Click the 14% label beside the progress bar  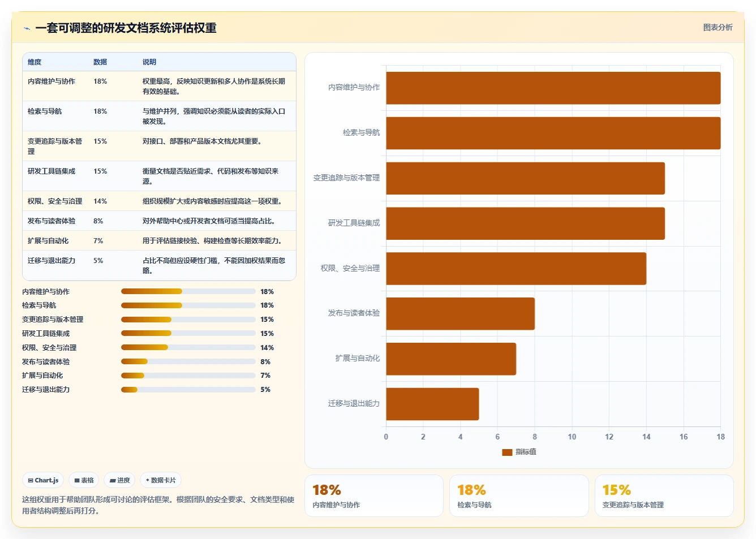(x=267, y=348)
